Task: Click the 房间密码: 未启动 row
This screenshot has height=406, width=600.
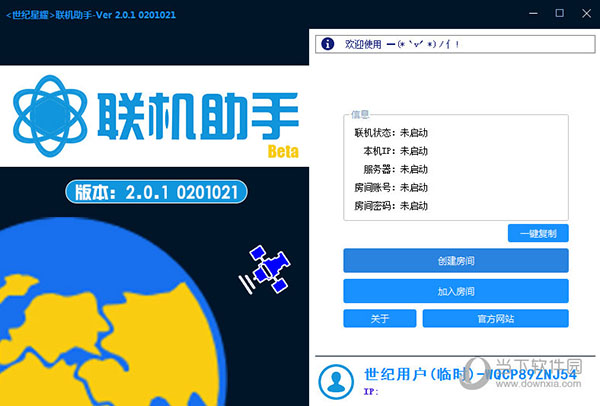Action: 391,206
